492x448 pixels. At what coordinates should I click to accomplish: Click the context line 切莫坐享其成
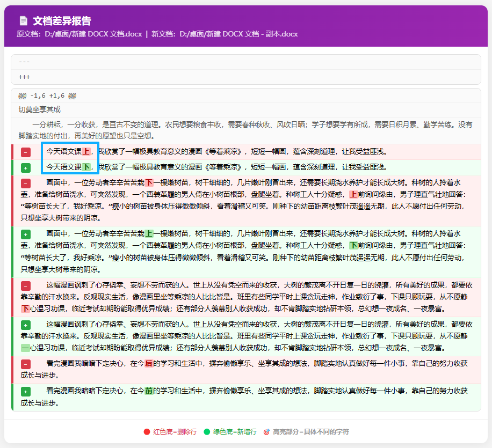pyautogui.click(x=246, y=110)
